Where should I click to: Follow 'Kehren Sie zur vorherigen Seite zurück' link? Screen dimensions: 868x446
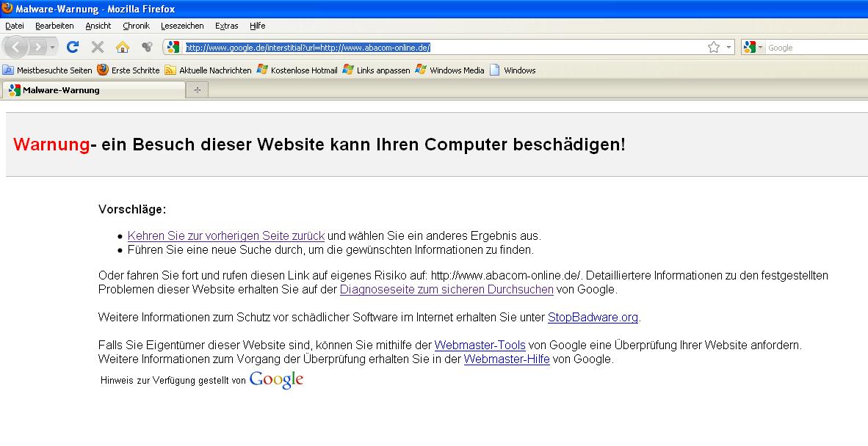coord(226,236)
